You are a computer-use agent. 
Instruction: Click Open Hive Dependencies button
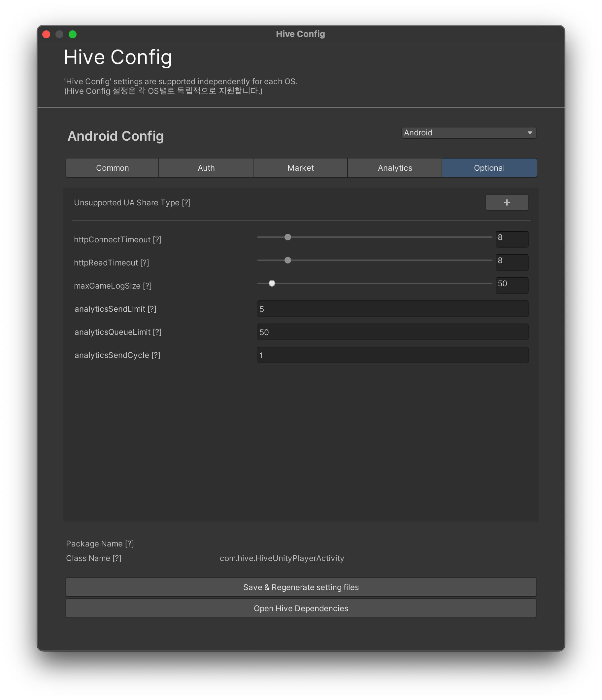(x=300, y=608)
